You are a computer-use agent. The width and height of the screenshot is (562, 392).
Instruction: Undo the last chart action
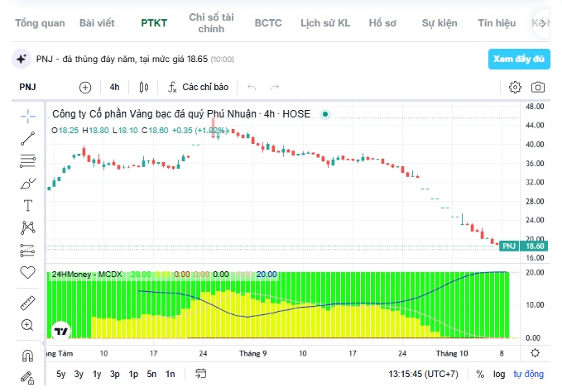(x=252, y=87)
